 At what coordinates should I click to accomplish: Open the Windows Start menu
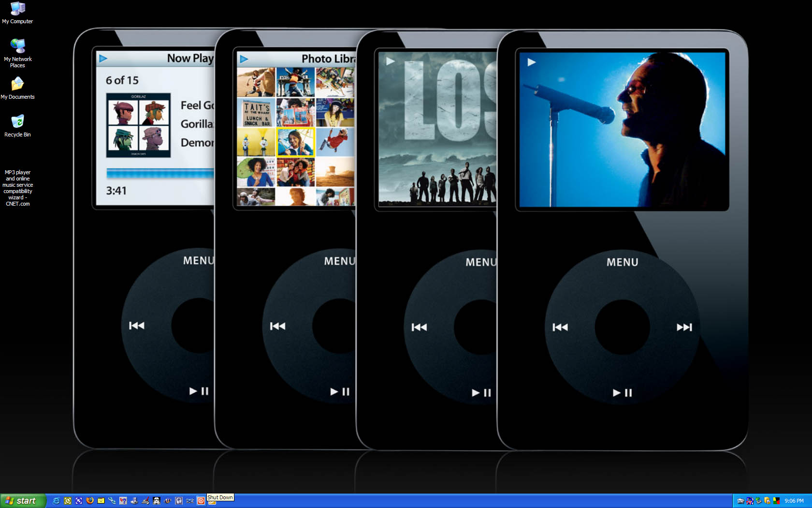[23, 501]
